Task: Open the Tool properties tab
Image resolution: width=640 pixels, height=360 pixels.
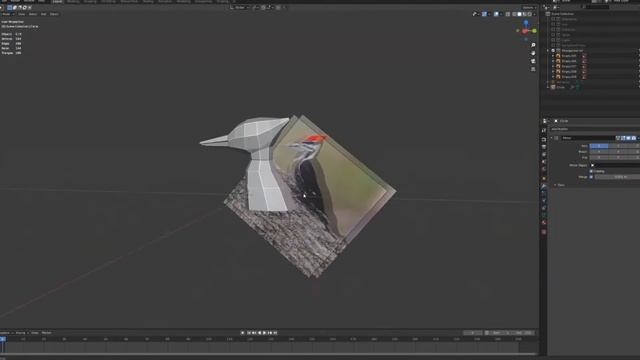Action: [544, 130]
